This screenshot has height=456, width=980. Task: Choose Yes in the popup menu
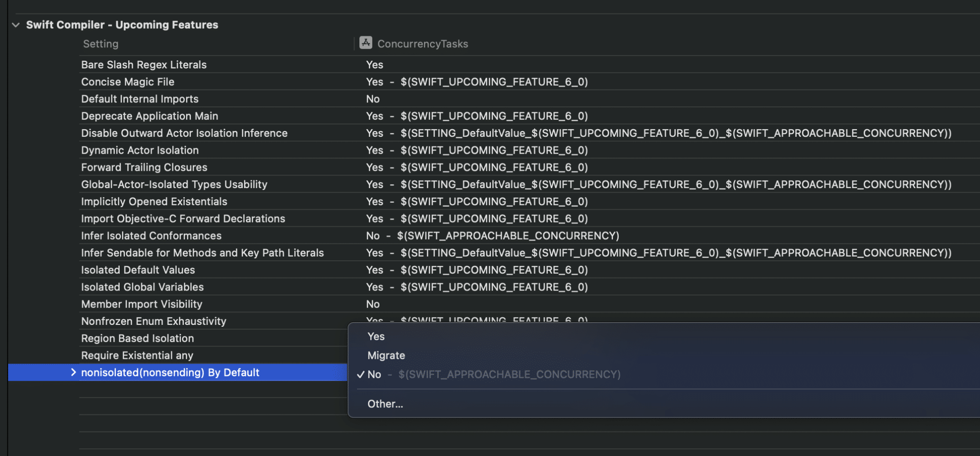(x=376, y=336)
